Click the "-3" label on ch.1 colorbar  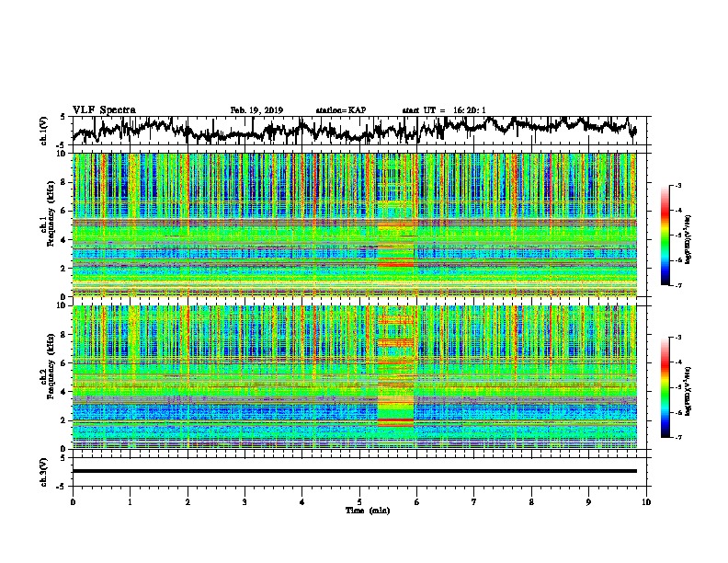click(678, 185)
